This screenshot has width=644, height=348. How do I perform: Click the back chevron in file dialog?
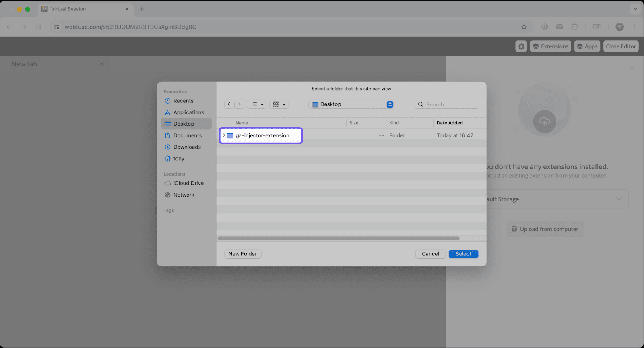(x=229, y=104)
